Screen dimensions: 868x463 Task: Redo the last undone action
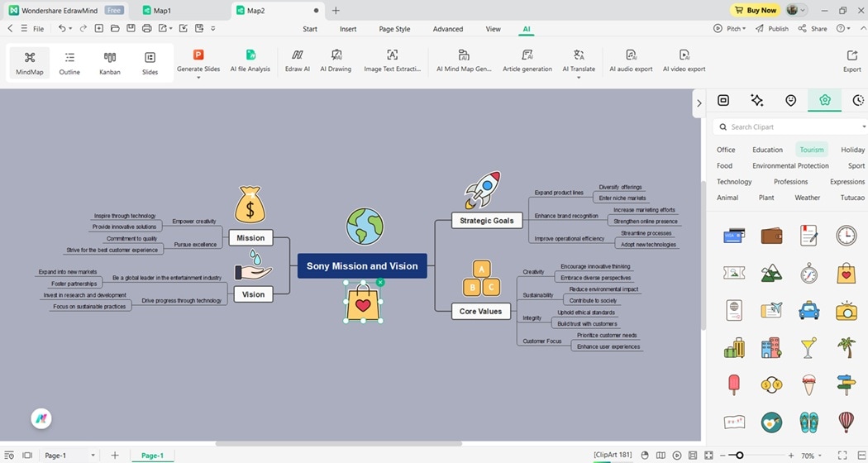click(x=83, y=28)
